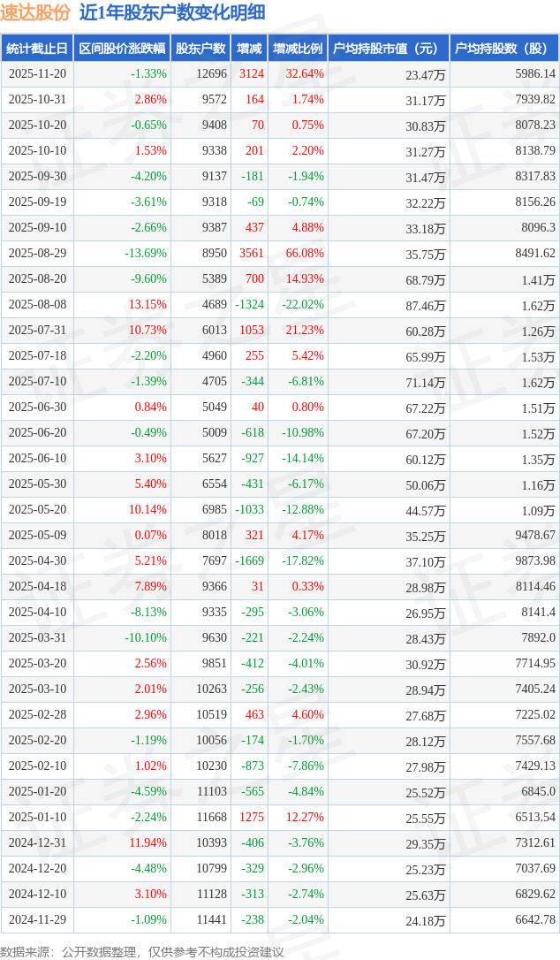The height and width of the screenshot is (960, 560).
Task: Select the 2024-12-31 date cell
Action: (x=37, y=843)
